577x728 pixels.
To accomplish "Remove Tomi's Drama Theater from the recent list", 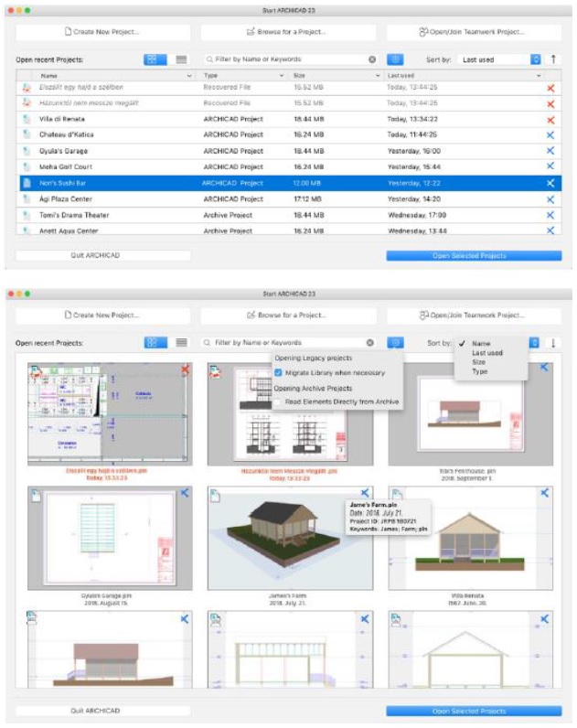I will pos(550,215).
